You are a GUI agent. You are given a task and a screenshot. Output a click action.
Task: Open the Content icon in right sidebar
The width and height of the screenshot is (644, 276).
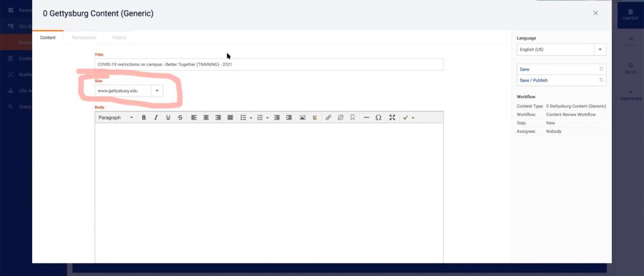point(630,15)
